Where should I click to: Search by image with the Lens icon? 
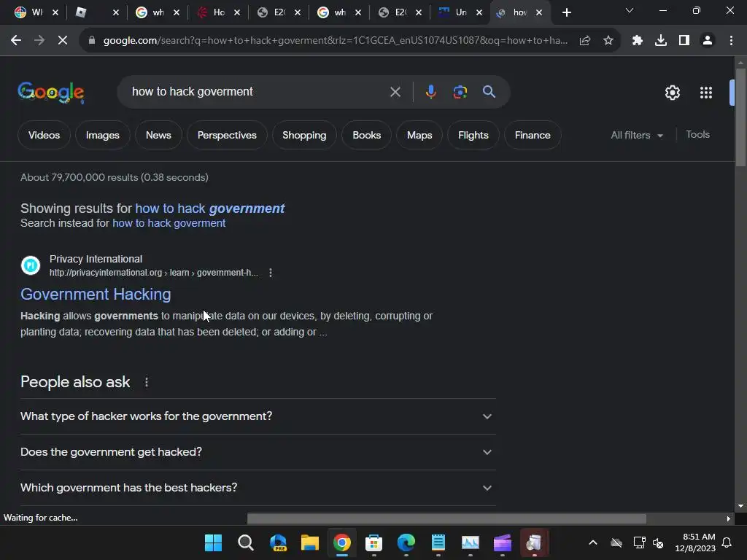click(460, 92)
